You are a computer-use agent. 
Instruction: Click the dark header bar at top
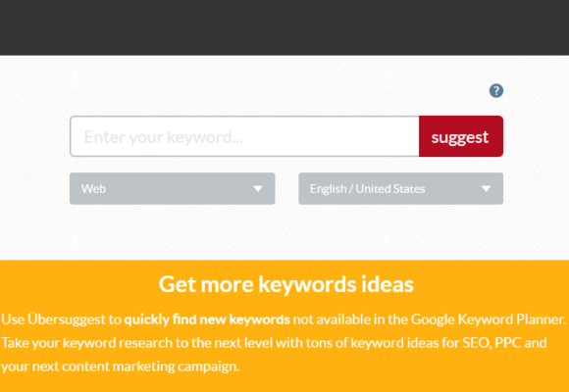tap(284, 27)
